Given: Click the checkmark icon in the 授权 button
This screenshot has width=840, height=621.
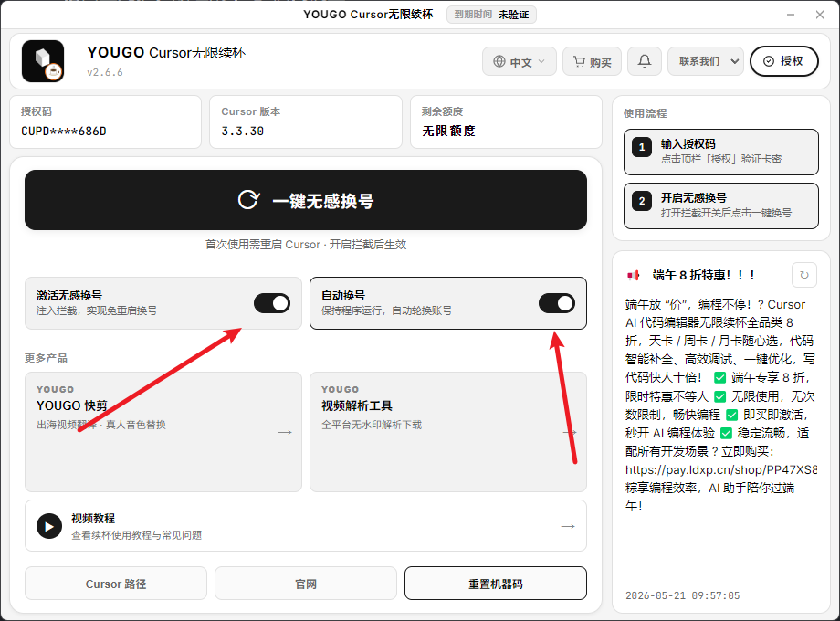Looking at the screenshot, I should click(768, 61).
